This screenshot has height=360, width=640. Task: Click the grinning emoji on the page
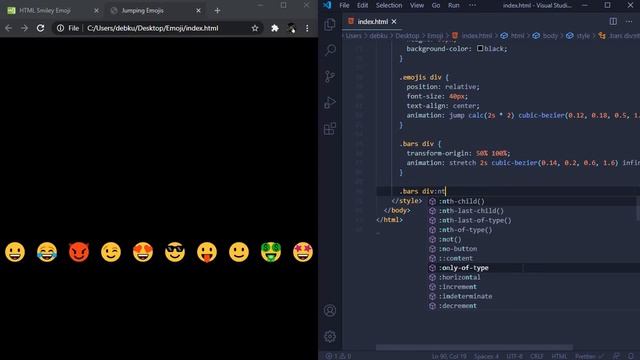[15, 252]
